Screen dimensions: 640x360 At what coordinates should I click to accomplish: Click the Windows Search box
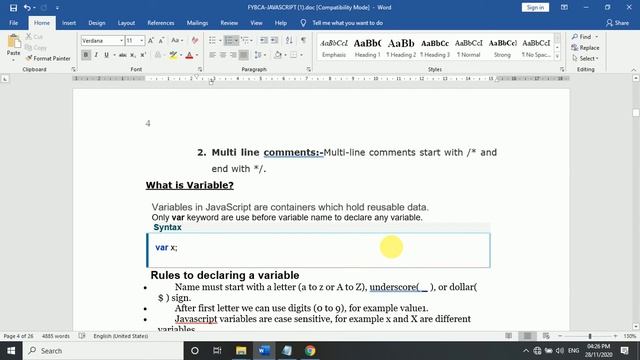click(x=103, y=351)
